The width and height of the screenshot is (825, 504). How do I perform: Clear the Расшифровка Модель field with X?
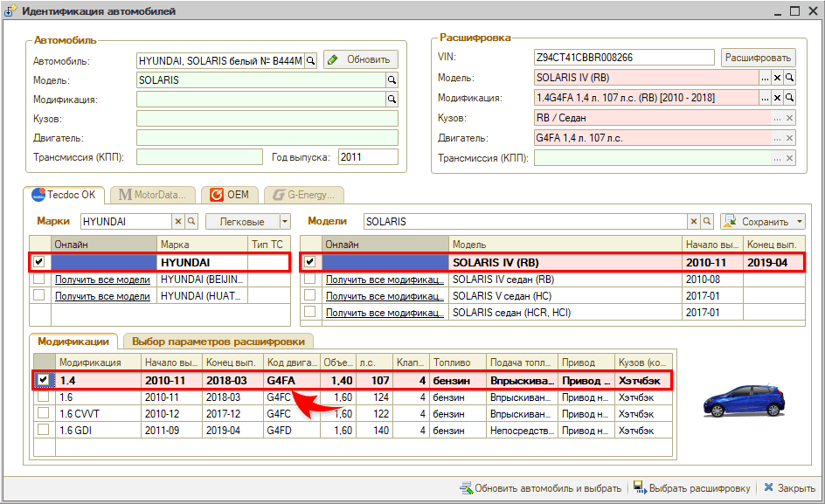click(777, 79)
